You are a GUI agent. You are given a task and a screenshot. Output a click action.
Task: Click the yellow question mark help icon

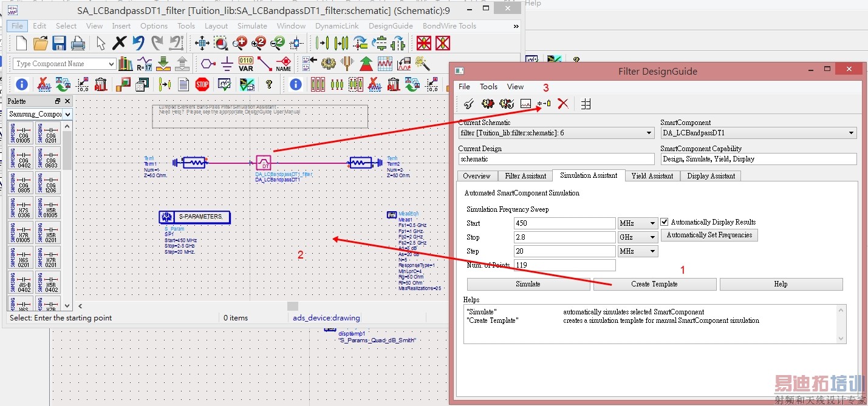[x=269, y=84]
